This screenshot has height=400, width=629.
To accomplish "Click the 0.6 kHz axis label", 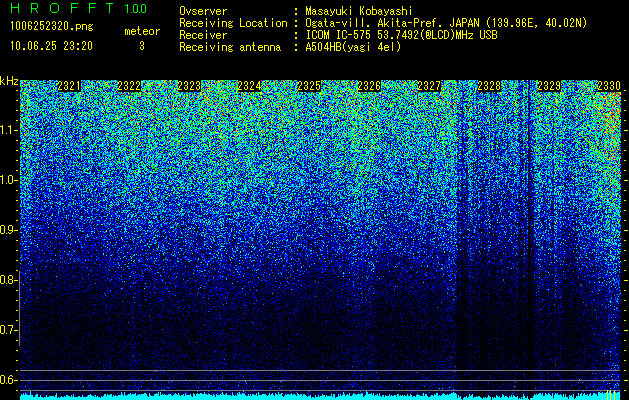I will pos(7,380).
